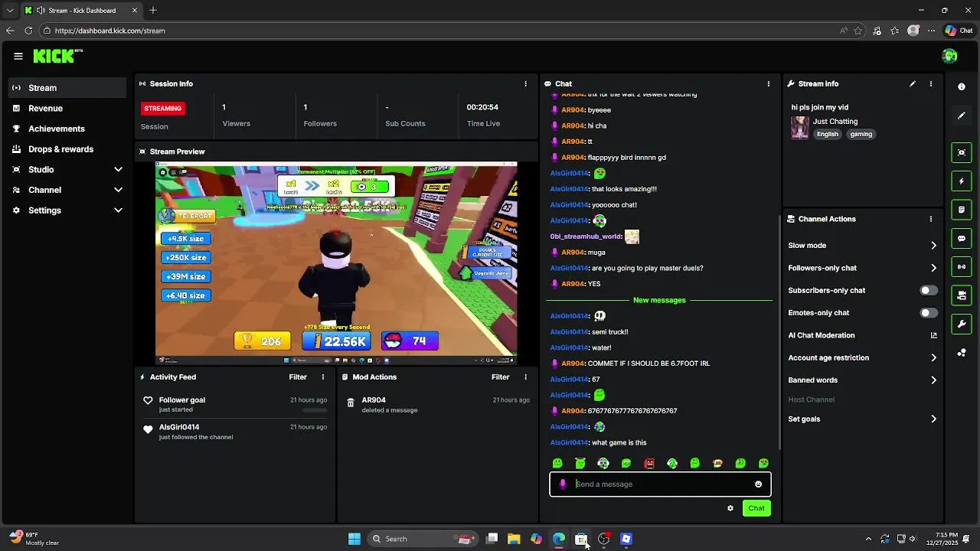Toggle Emotes-only chat switch

tap(928, 313)
